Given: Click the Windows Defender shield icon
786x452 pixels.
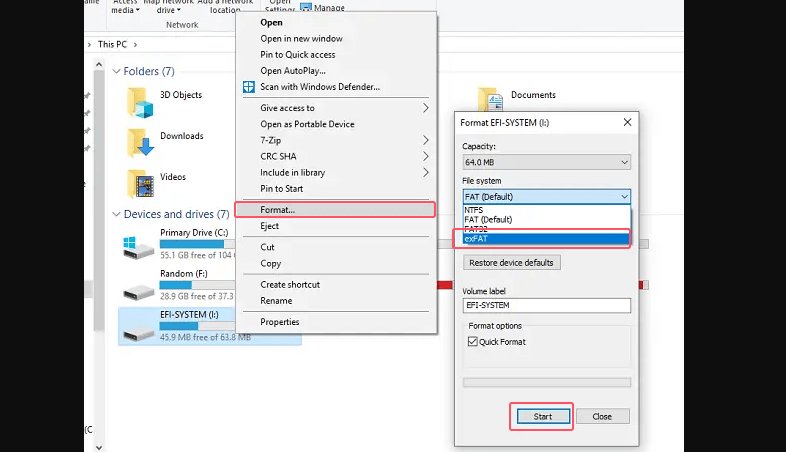Looking at the screenshot, I should click(x=250, y=87).
